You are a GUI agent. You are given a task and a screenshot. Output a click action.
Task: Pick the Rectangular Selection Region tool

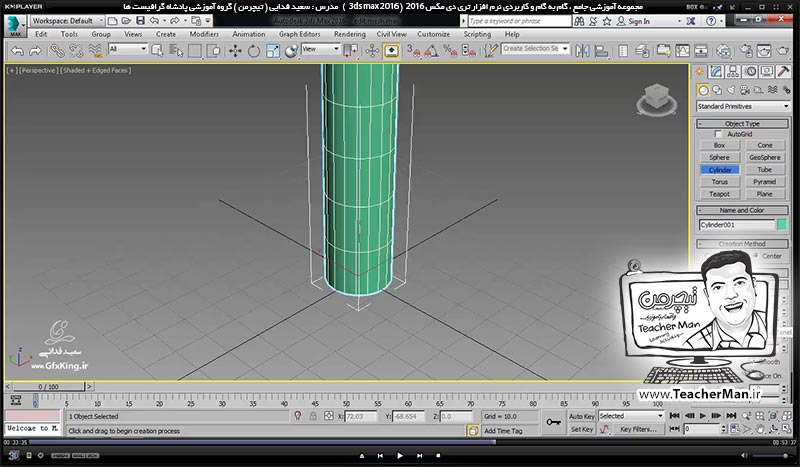[x=195, y=51]
